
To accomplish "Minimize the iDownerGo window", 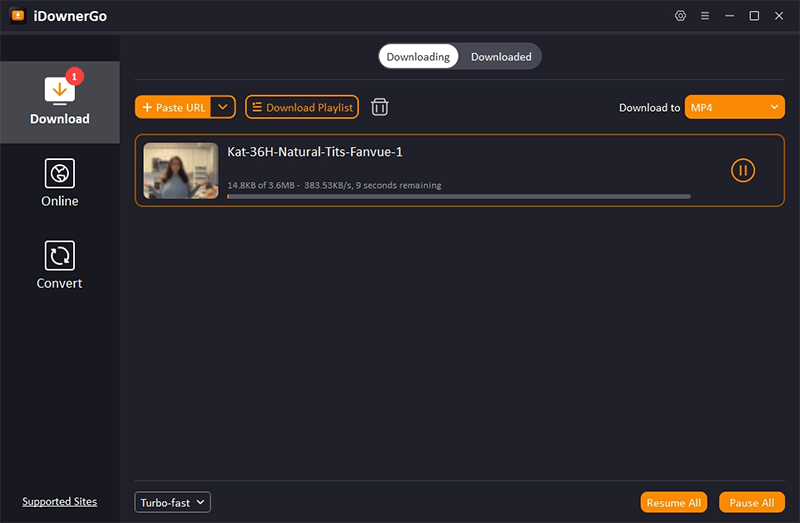I will (x=730, y=16).
